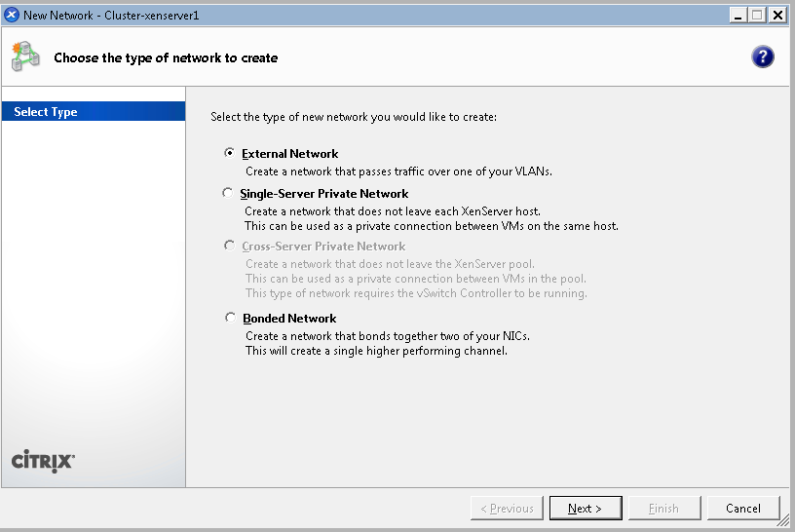The width and height of the screenshot is (795, 532).
Task: Select the Cross-Server Private Network option
Action: (230, 247)
